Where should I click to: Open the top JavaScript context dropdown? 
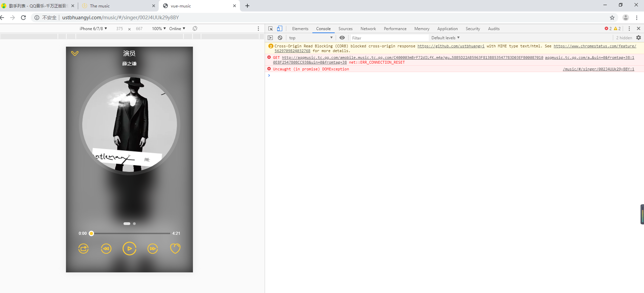311,38
